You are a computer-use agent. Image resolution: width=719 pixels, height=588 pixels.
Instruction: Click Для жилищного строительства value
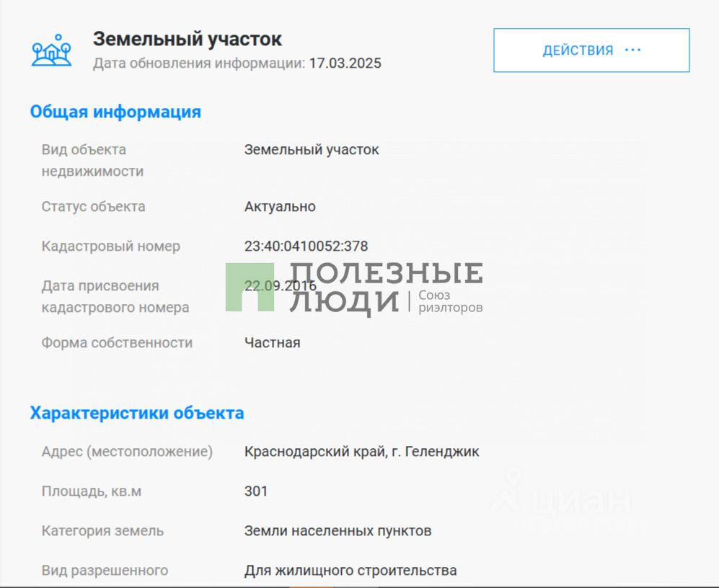point(350,570)
